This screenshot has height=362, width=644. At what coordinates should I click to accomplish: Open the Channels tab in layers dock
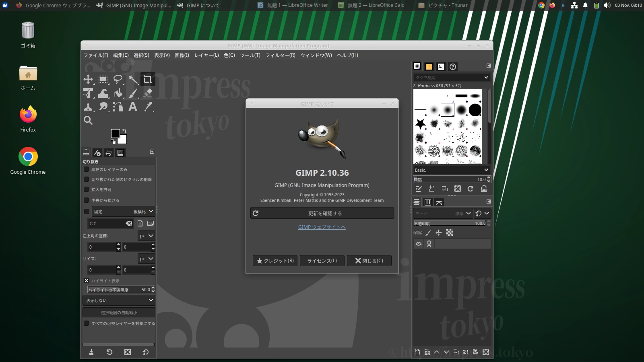(428, 202)
